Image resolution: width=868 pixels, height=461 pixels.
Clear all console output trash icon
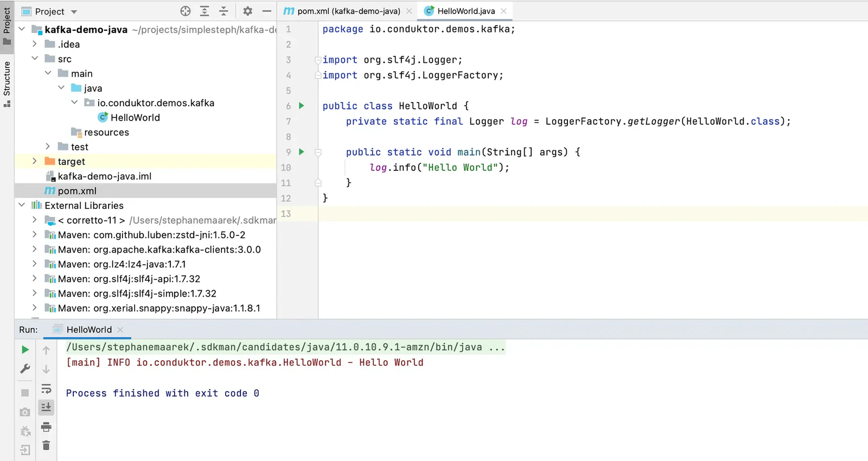pyautogui.click(x=46, y=445)
